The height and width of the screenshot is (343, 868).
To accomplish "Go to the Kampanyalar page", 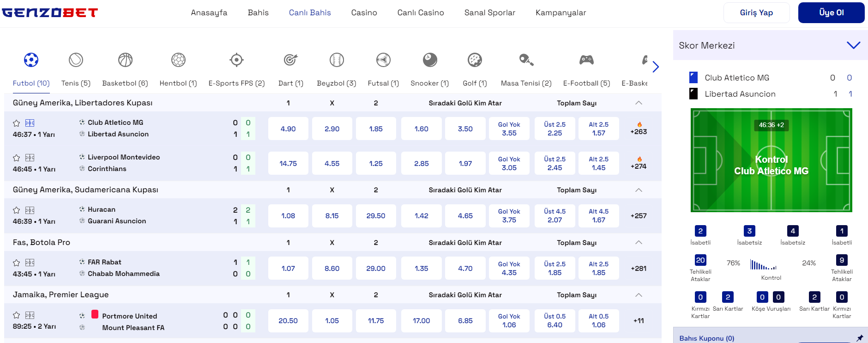I will tap(561, 13).
